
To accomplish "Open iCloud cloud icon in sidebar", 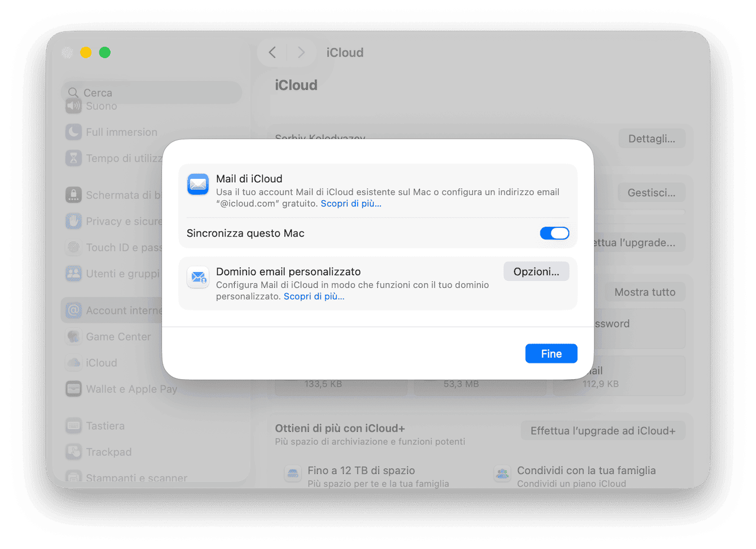I will [73, 363].
